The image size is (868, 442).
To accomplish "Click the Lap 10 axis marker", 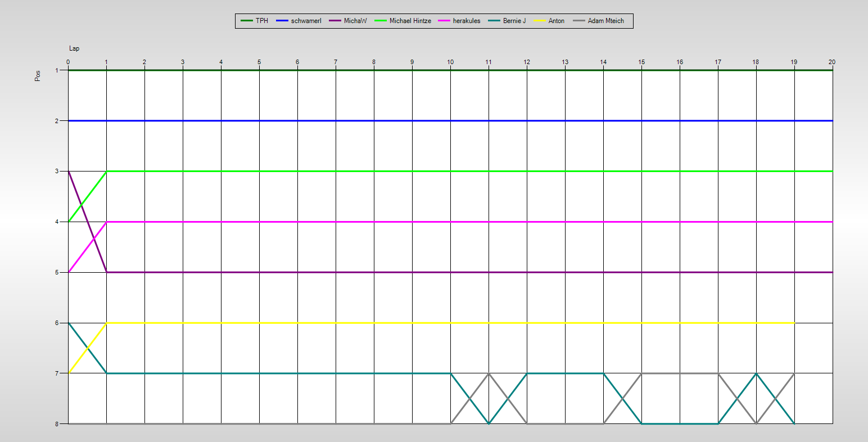I will (x=450, y=62).
